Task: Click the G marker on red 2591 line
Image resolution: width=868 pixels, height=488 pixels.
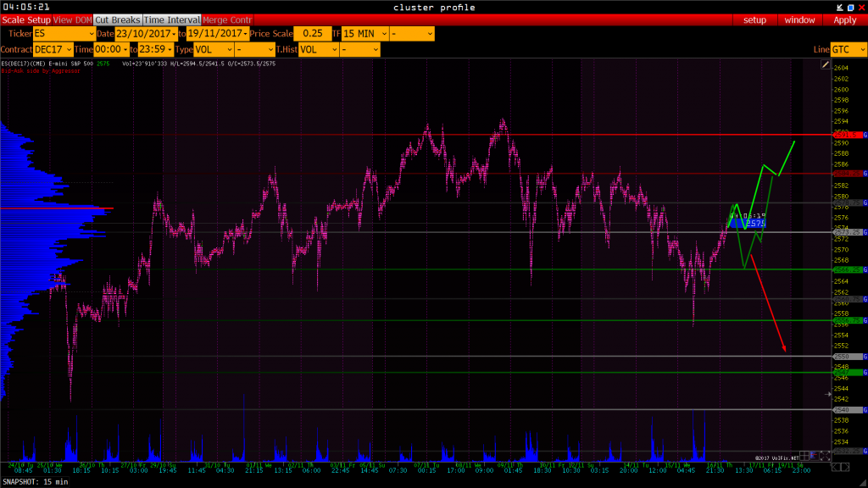Action: pos(865,135)
